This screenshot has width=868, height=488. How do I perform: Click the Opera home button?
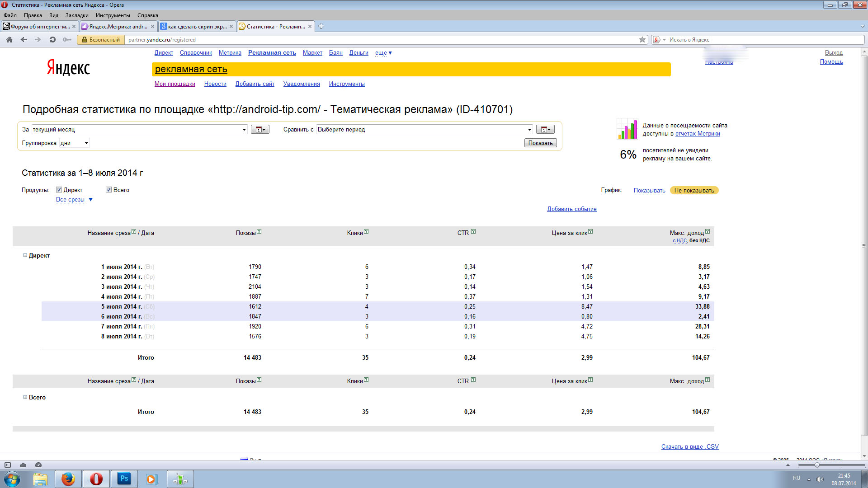9,40
